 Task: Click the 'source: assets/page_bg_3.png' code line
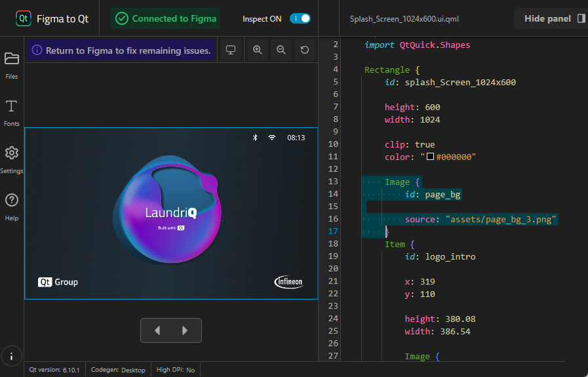[480, 219]
